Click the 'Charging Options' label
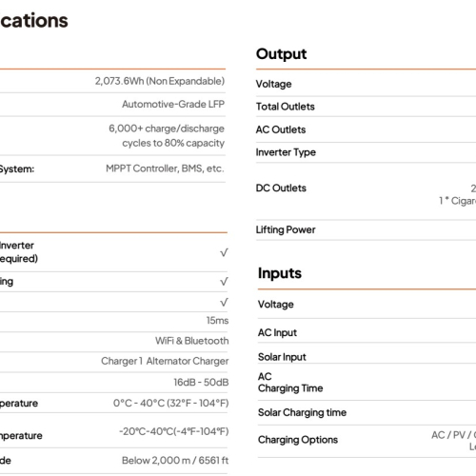476x476 pixels. click(298, 440)
